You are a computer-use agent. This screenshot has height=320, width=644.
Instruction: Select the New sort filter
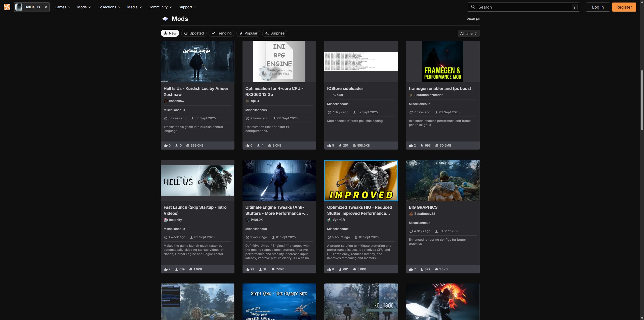tap(170, 33)
